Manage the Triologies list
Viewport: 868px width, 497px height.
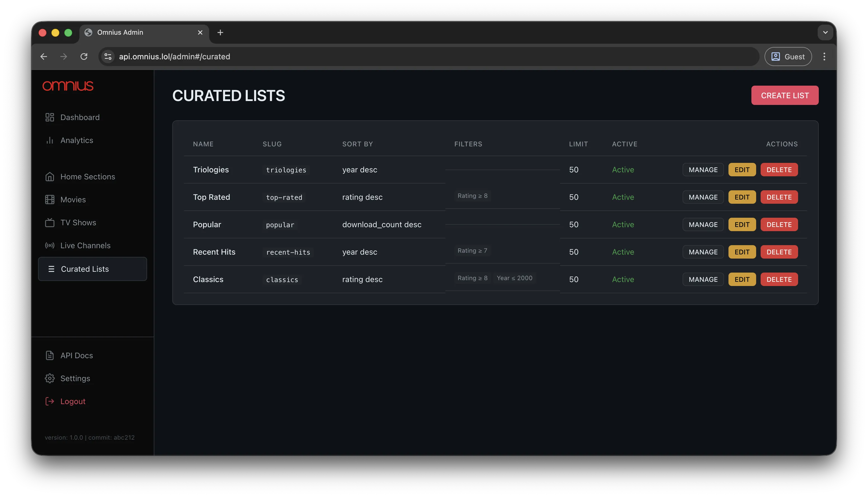(x=703, y=169)
